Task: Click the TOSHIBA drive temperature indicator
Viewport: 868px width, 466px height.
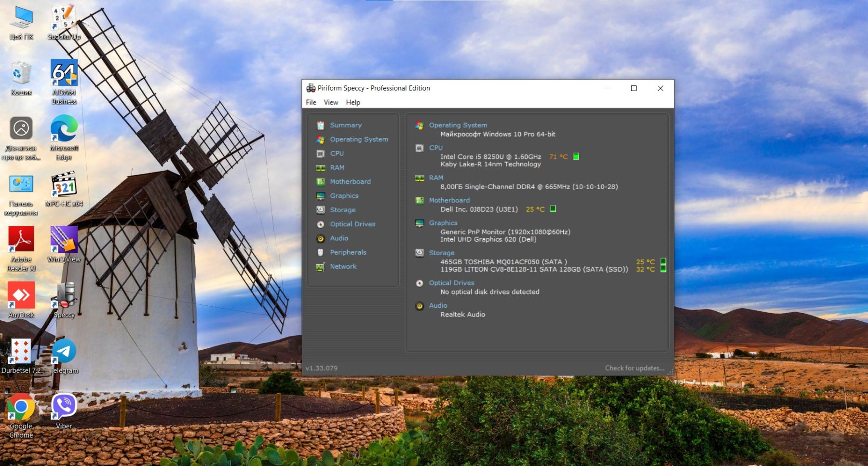Action: 663,261
